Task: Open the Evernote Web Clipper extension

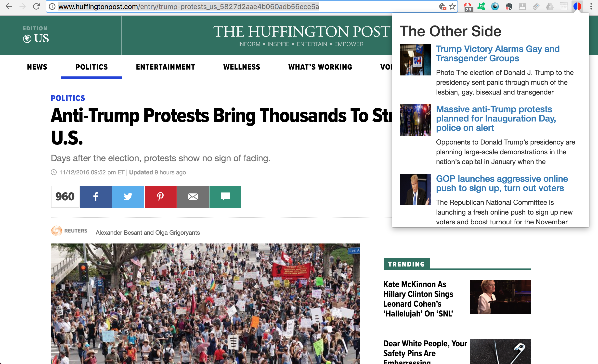Action: pos(509,7)
